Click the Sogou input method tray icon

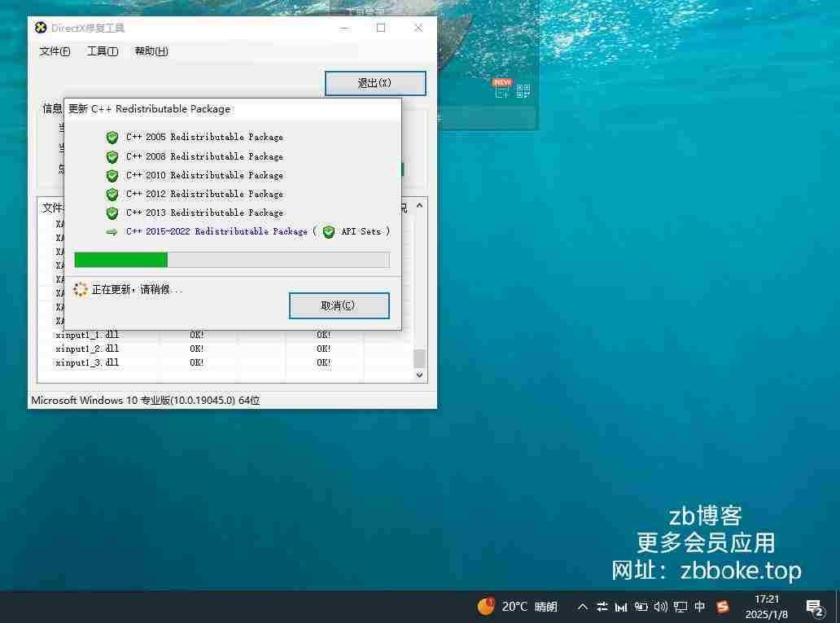click(x=723, y=607)
